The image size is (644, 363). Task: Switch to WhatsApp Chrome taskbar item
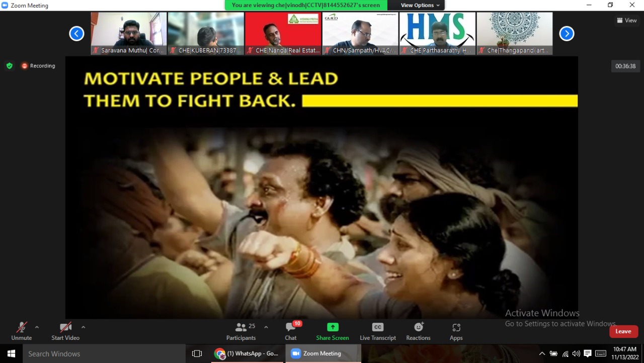click(247, 353)
